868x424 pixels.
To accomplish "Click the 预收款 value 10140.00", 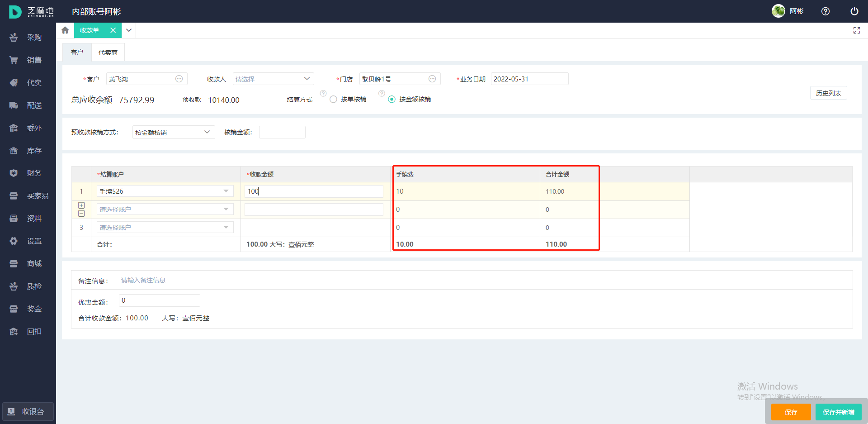I will [224, 100].
